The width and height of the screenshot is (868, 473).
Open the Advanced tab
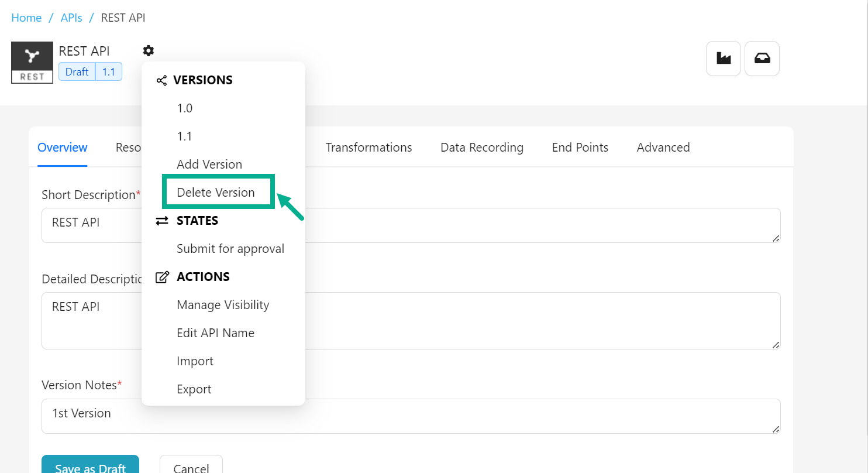point(663,148)
